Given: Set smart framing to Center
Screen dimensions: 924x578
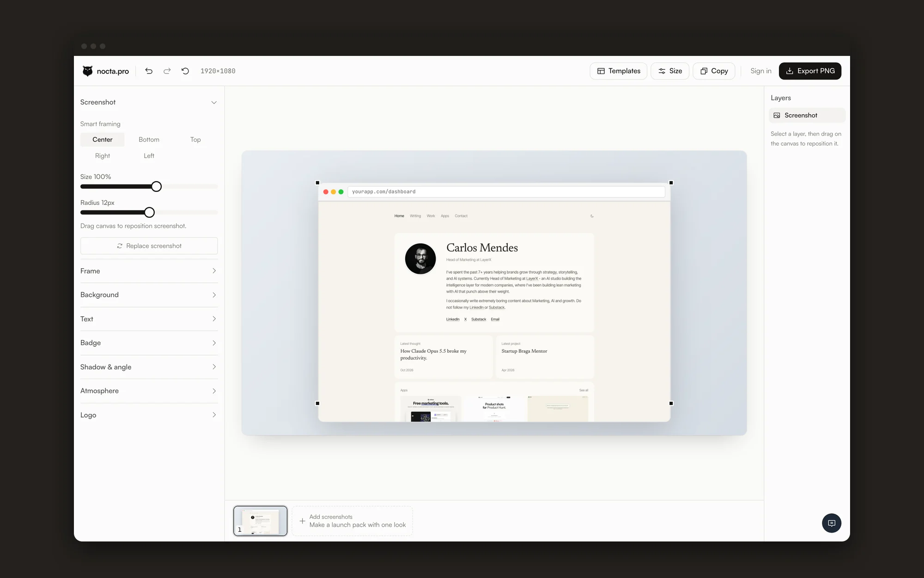Looking at the screenshot, I should coord(103,140).
